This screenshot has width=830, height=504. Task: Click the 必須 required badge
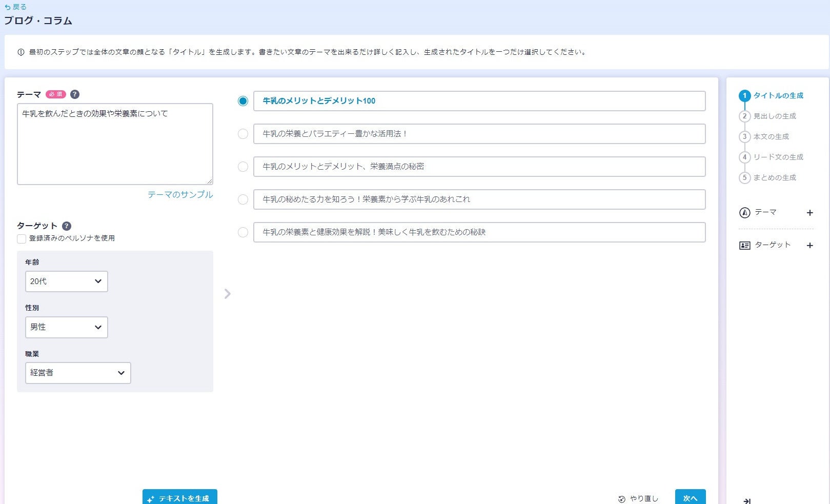coord(56,94)
